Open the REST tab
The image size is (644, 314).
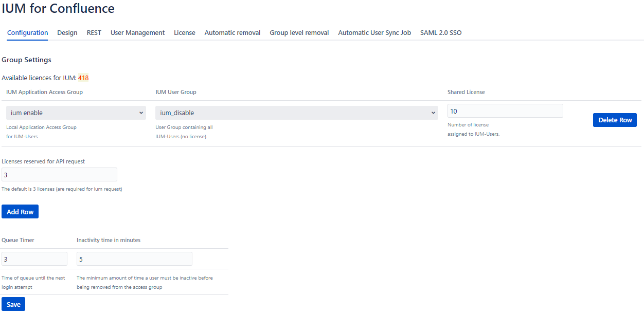[94, 32]
